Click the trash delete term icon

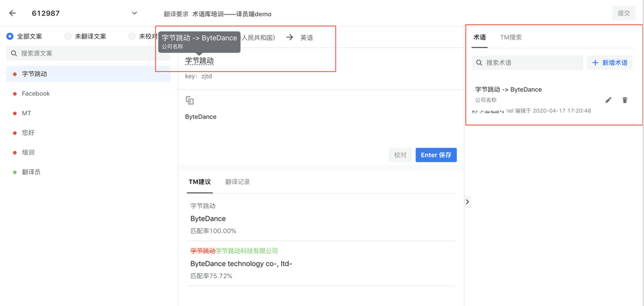[x=625, y=100]
